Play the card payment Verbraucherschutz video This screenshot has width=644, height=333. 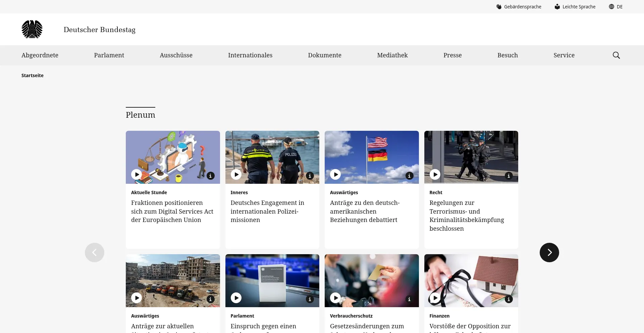(x=335, y=298)
